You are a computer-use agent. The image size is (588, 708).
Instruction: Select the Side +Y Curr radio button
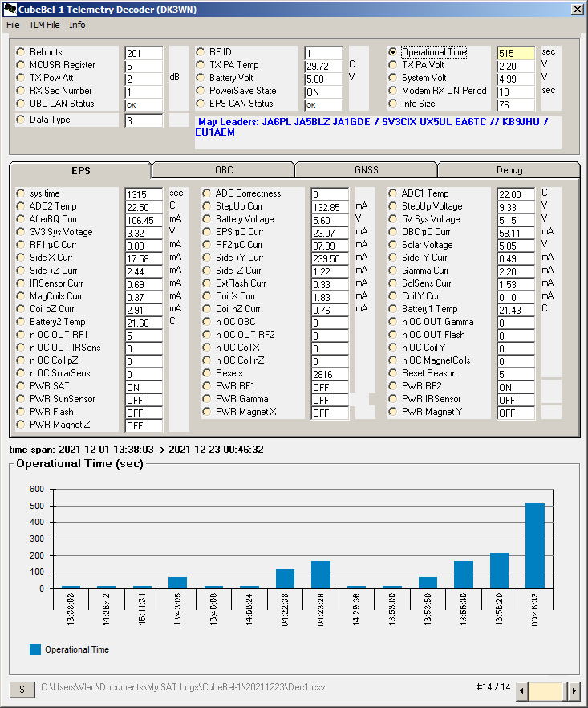click(x=207, y=258)
